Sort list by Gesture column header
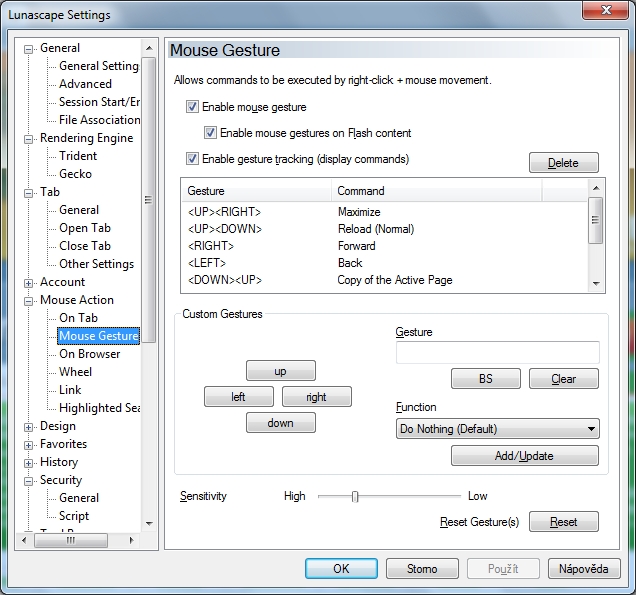The width and height of the screenshot is (636, 595). point(257,191)
